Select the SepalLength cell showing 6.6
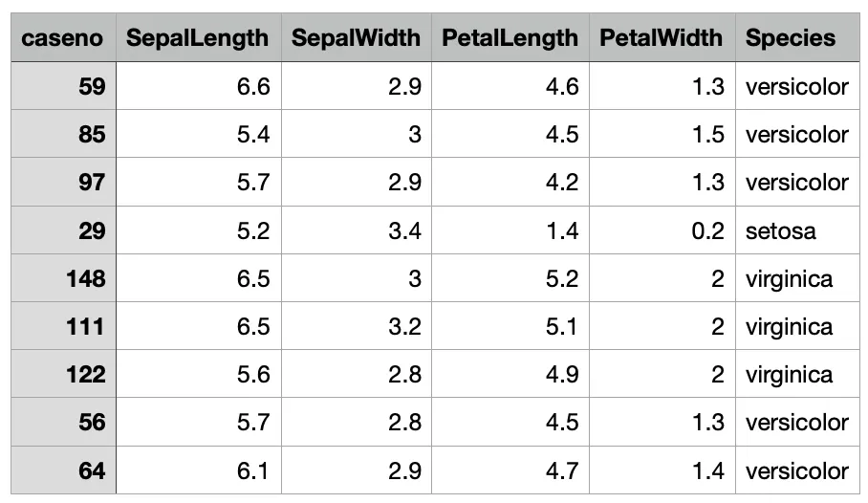The height and width of the screenshot is (503, 868). (x=198, y=86)
